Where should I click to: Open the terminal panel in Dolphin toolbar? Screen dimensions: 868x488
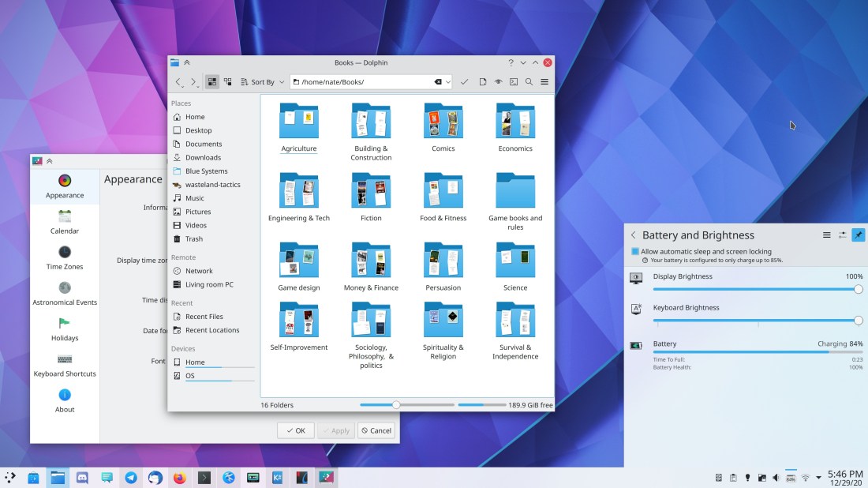(x=514, y=82)
